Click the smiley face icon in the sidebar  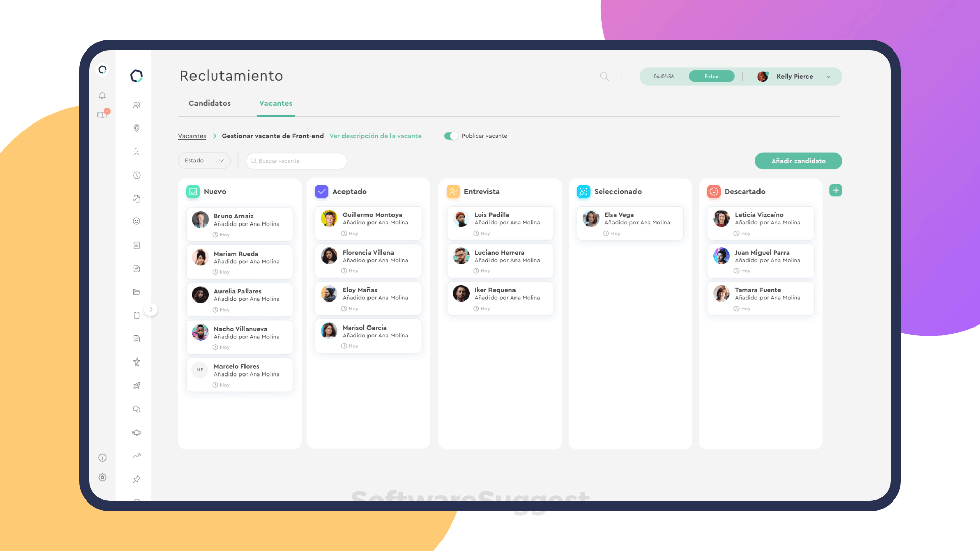pos(136,221)
